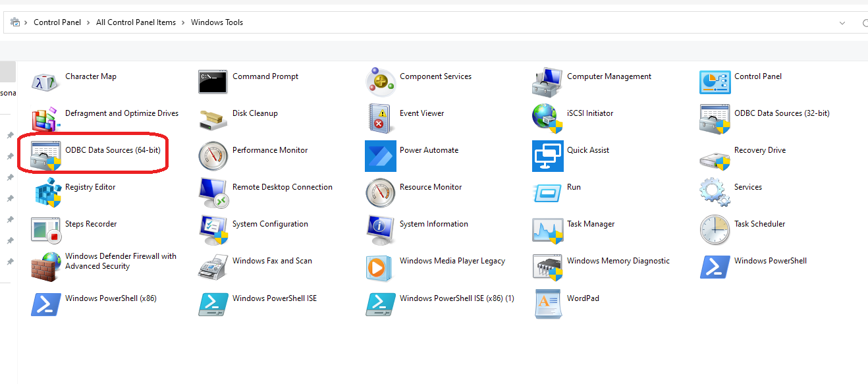The height and width of the screenshot is (384, 868).
Task: Click the Steps Recorder label
Action: (91, 224)
